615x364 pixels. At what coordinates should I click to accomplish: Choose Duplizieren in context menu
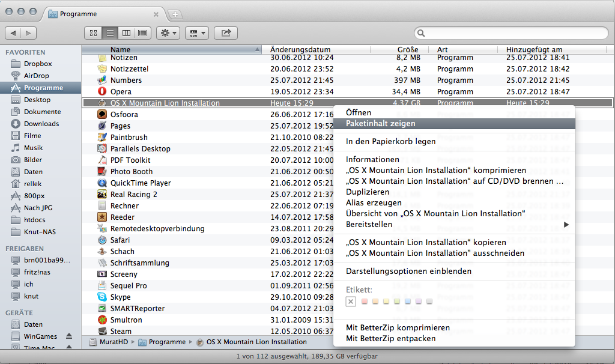pos(454,192)
